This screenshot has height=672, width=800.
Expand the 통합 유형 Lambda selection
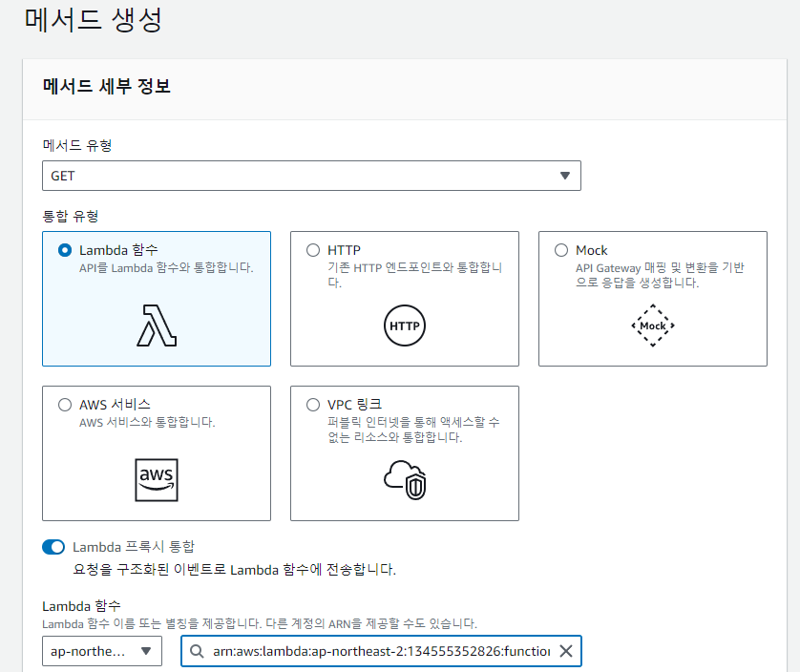pyautogui.click(x=156, y=298)
